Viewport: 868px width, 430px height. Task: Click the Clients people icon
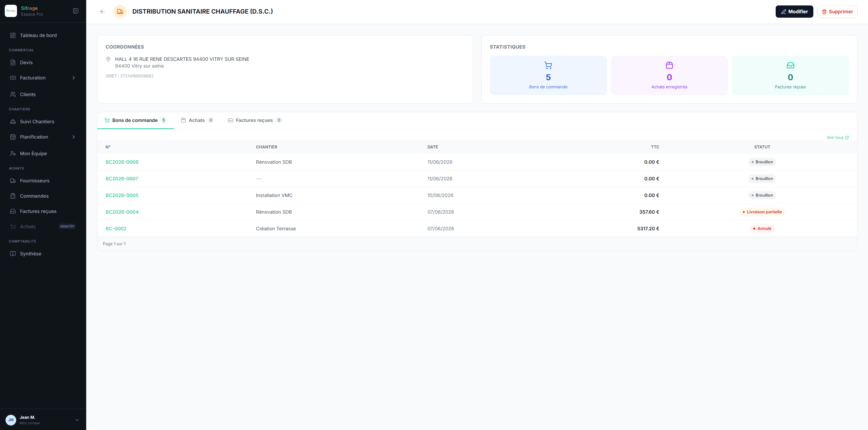pyautogui.click(x=13, y=94)
